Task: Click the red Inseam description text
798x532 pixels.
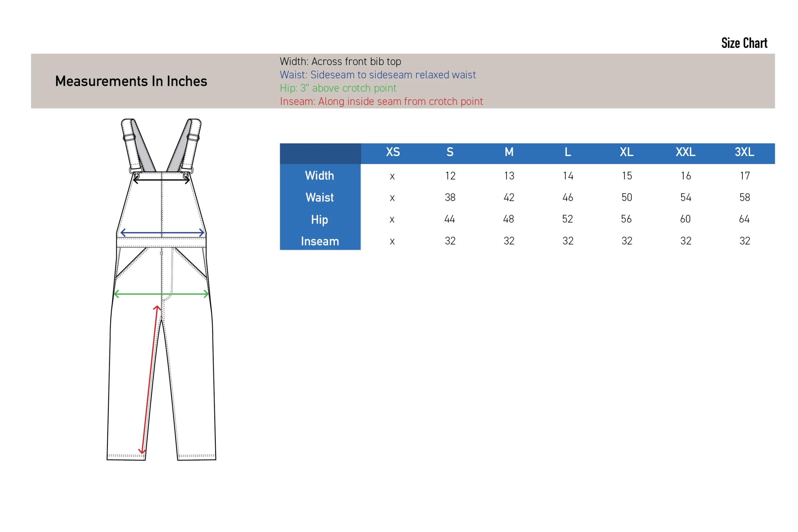Action: click(x=381, y=101)
